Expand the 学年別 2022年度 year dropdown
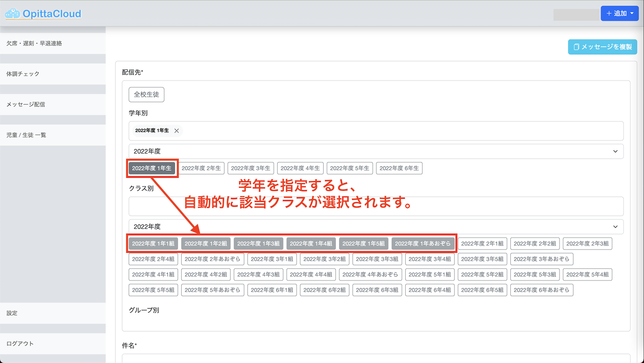The image size is (644, 363). pos(376,151)
